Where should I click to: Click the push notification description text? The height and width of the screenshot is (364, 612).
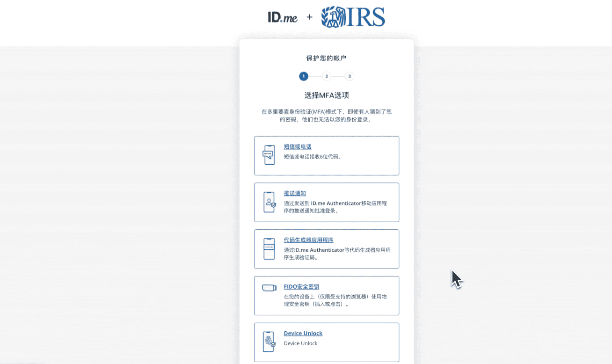335,207
